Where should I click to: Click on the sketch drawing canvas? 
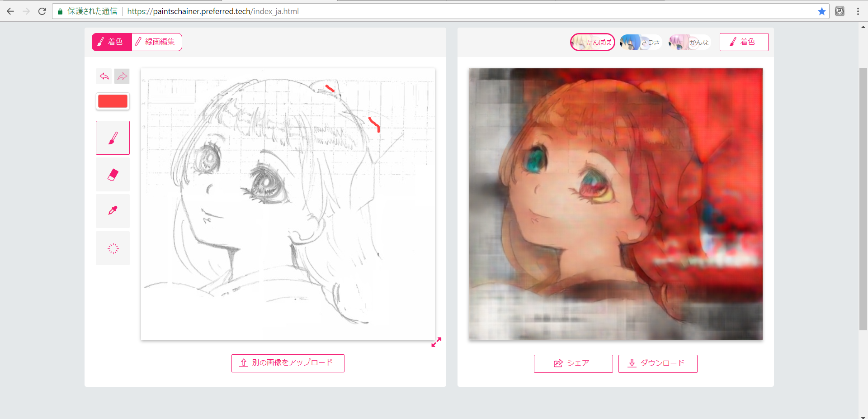pos(288,204)
